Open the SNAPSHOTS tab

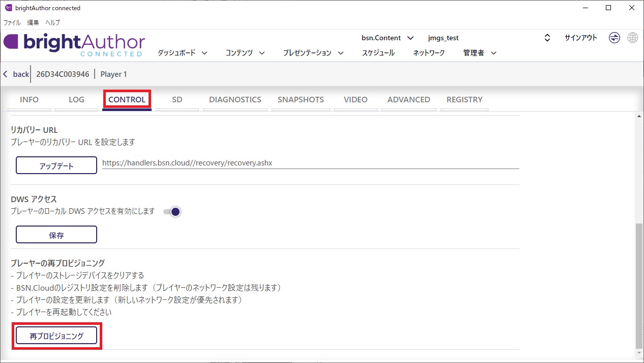point(301,100)
